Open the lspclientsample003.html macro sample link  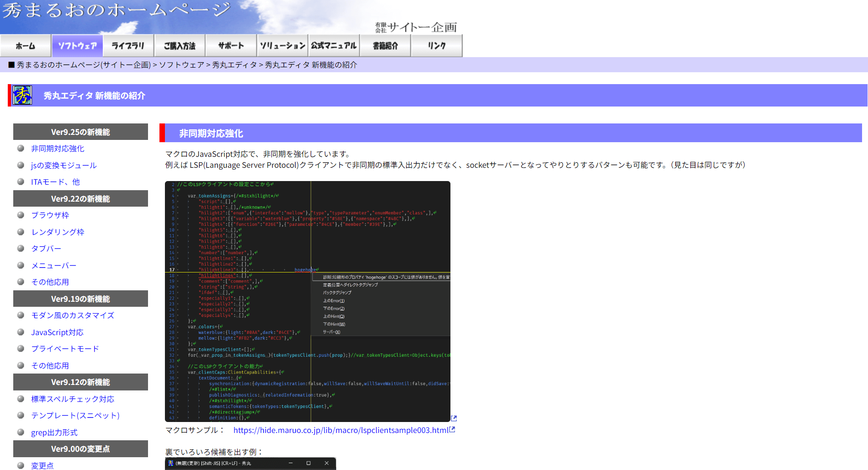point(341,430)
